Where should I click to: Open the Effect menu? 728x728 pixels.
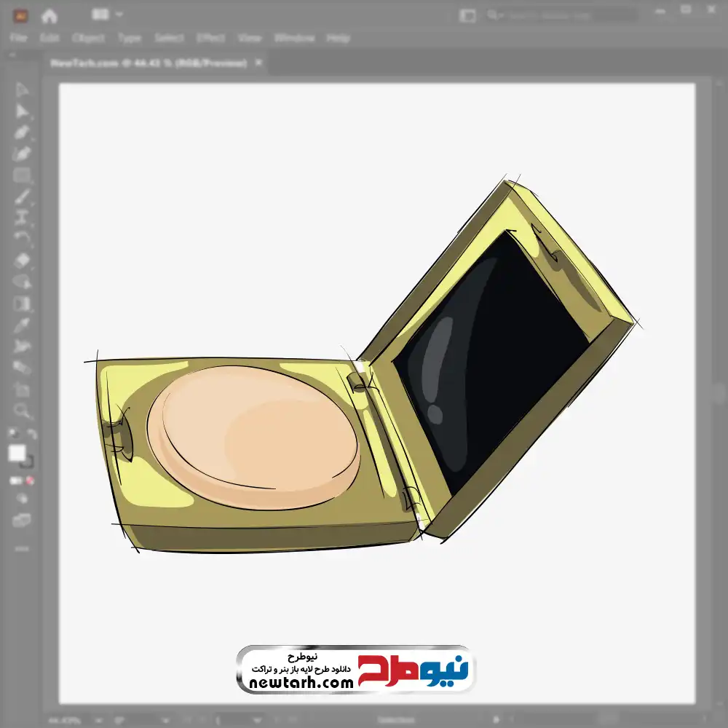(x=211, y=38)
